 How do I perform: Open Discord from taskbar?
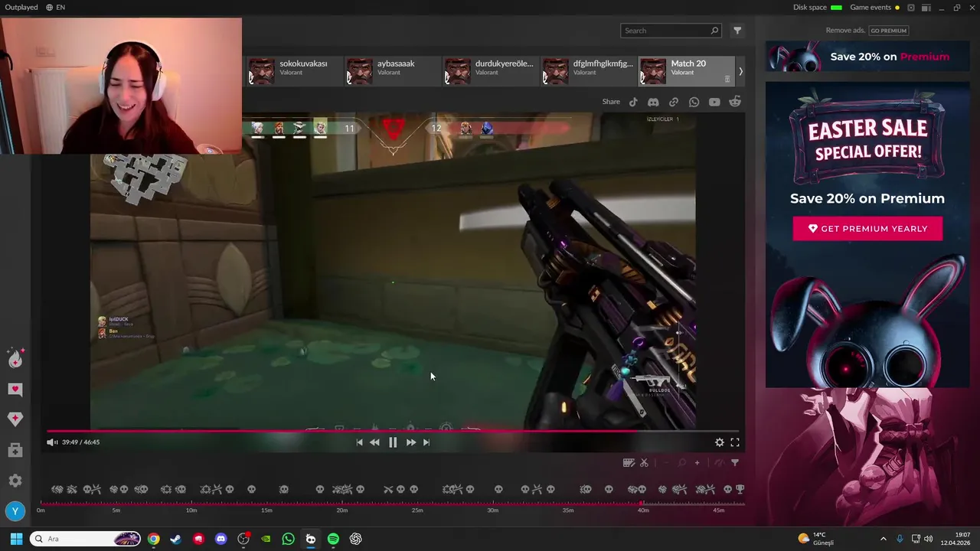[221, 539]
